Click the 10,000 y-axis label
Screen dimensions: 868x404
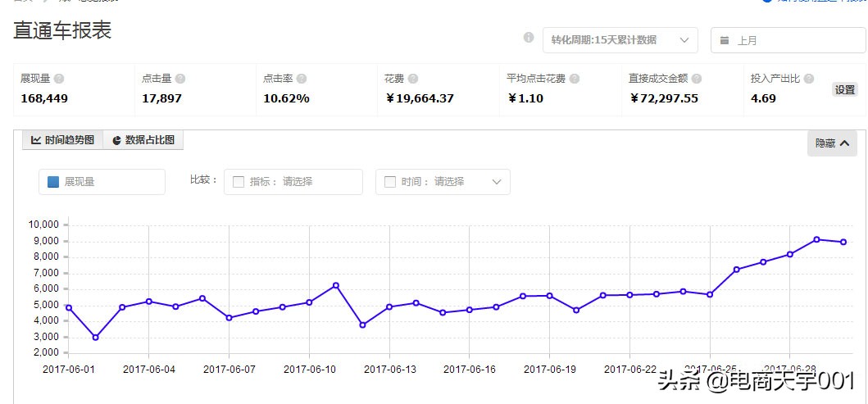[43, 225]
